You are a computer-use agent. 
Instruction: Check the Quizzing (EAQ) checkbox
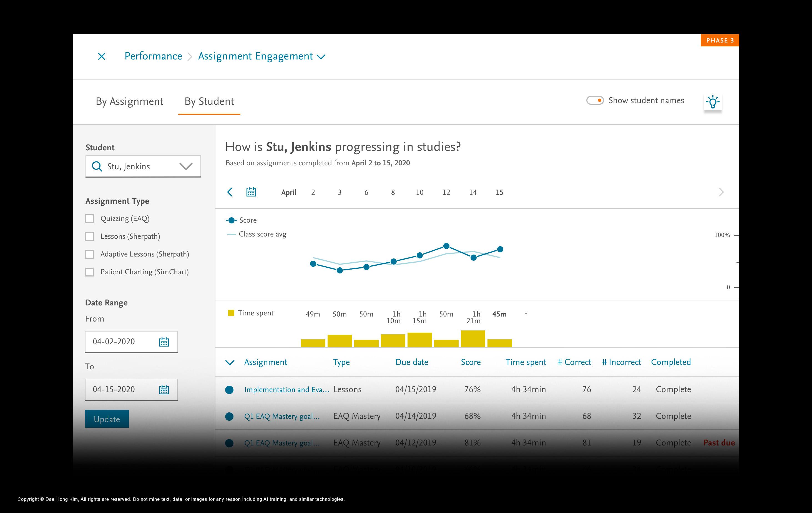click(89, 219)
